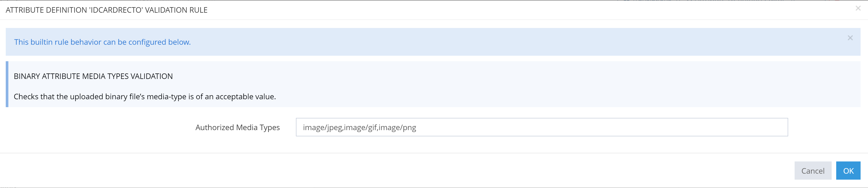Click the blue accent bar beside the description
868x188 pixels.
(x=7, y=84)
